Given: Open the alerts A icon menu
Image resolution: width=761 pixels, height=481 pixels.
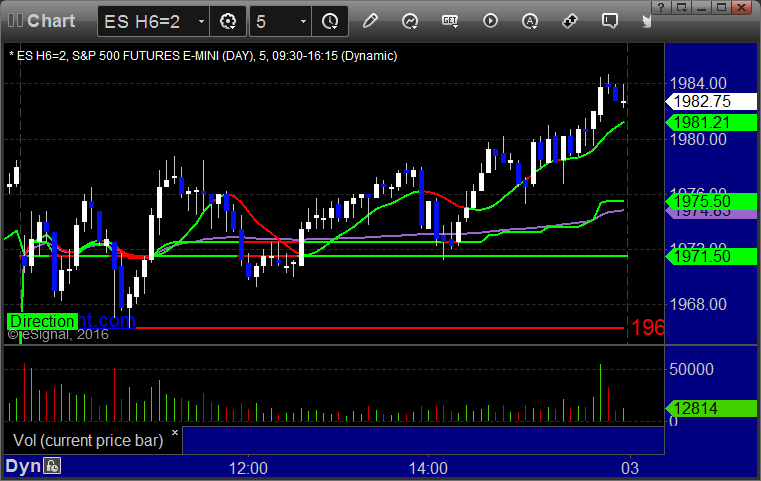Looking at the screenshot, I should (530, 21).
